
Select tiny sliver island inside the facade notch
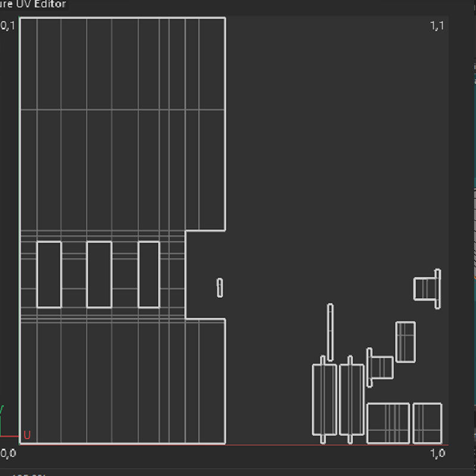(220, 288)
